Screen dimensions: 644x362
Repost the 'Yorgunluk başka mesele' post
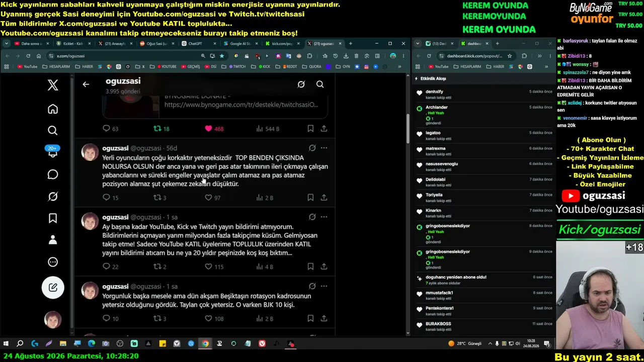(x=159, y=318)
